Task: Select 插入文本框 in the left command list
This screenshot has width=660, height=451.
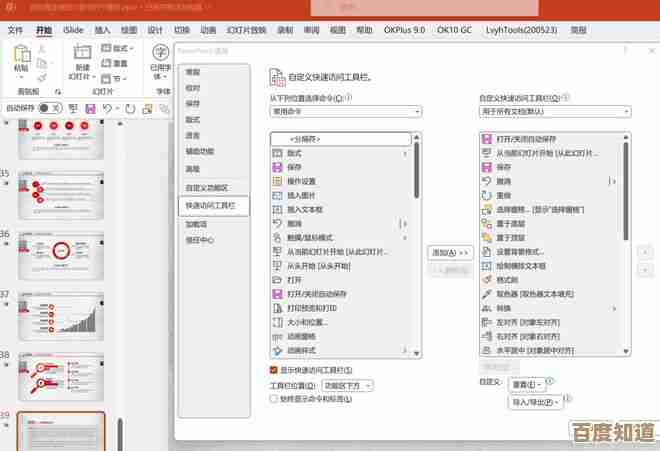Action: point(341,209)
